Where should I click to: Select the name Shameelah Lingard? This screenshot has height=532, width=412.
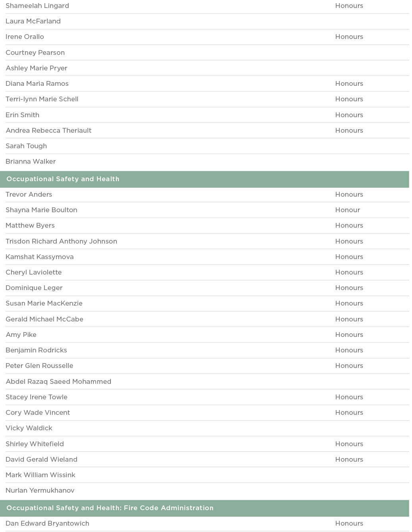[37, 6]
